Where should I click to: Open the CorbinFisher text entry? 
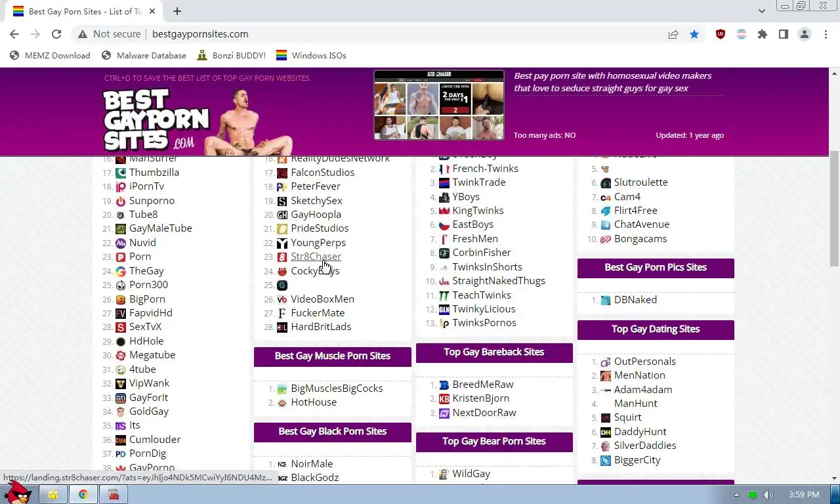[x=482, y=253]
